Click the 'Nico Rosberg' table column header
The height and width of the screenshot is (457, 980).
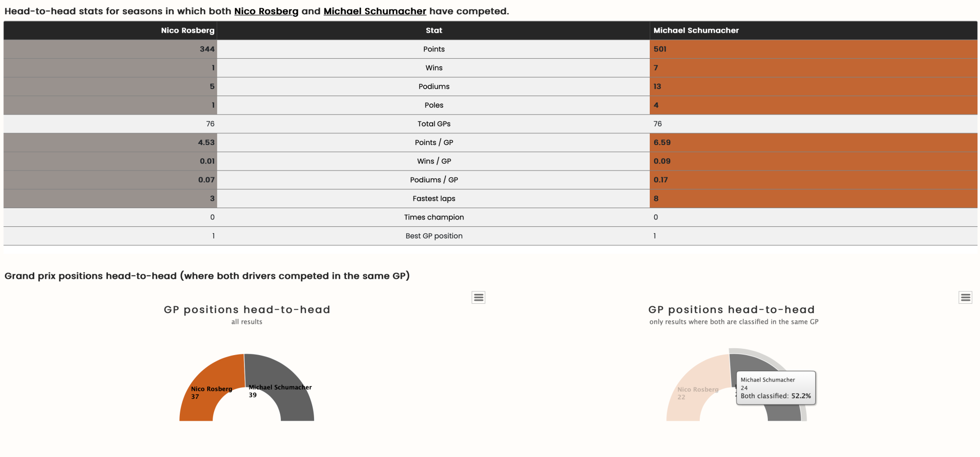point(188,30)
